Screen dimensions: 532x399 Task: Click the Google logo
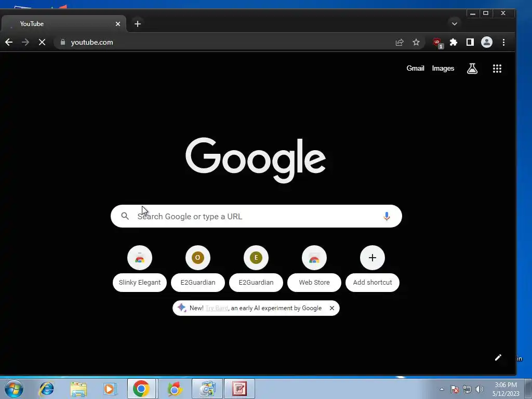coord(256,160)
